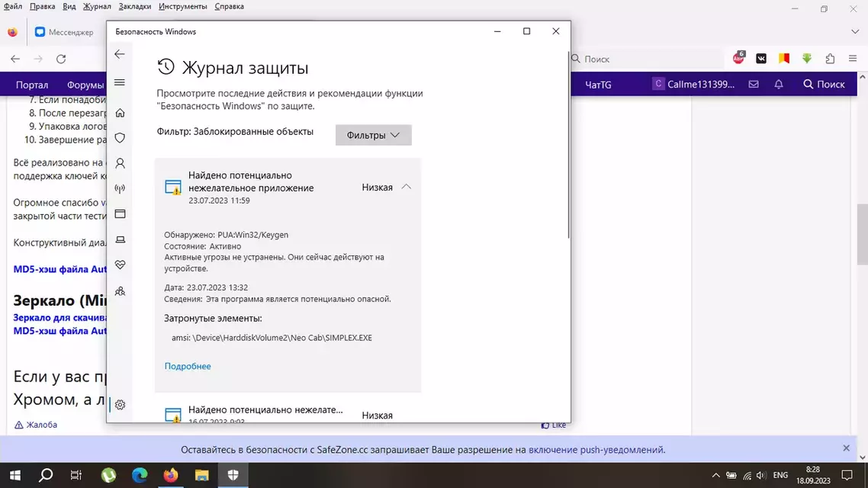868x488 pixels.
Task: Open the Firefox extensions puzzle icon
Action: pyautogui.click(x=830, y=59)
